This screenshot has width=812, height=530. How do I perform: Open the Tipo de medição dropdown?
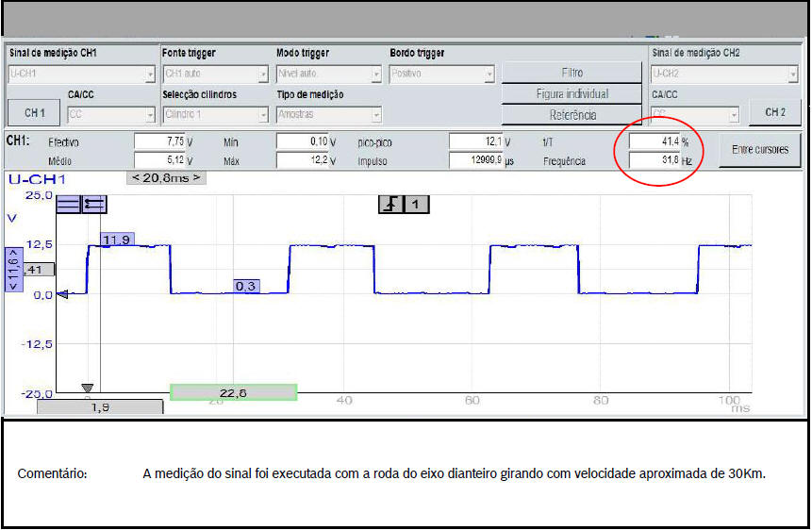pyautogui.click(x=328, y=114)
